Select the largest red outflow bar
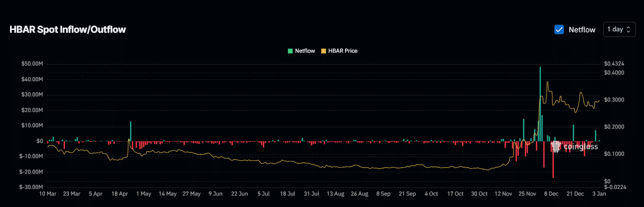 553,160
